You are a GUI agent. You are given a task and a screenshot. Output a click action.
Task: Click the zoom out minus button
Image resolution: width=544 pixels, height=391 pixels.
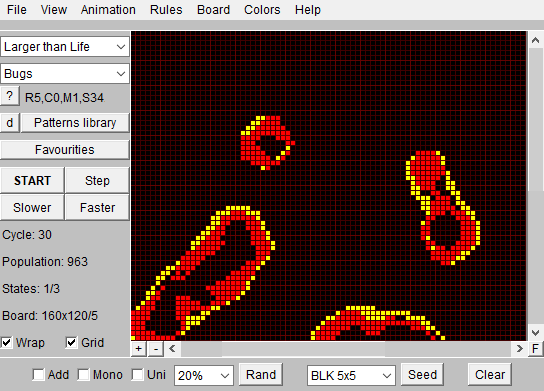tap(156, 349)
